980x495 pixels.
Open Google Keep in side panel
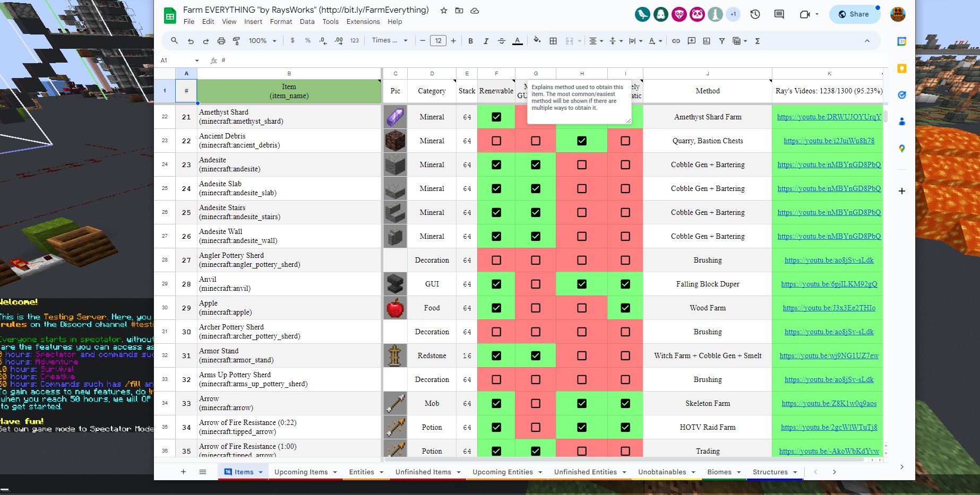pyautogui.click(x=901, y=68)
